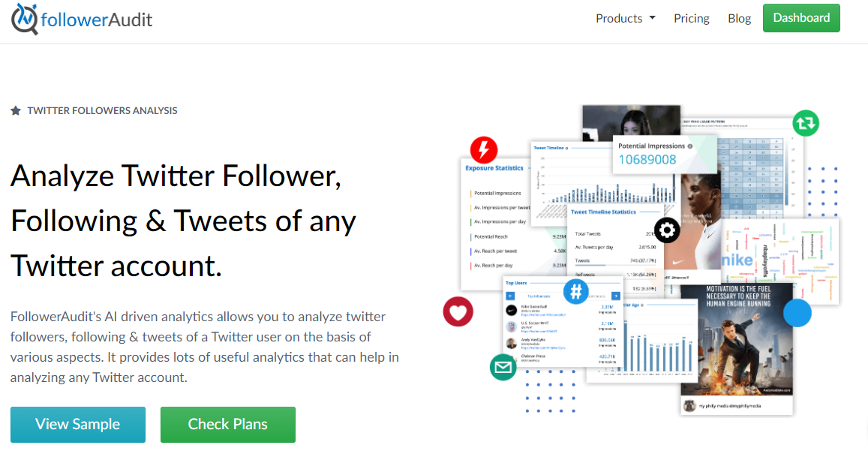Open the black gear settings icon
Screen dimensions: 868x454
[667, 230]
